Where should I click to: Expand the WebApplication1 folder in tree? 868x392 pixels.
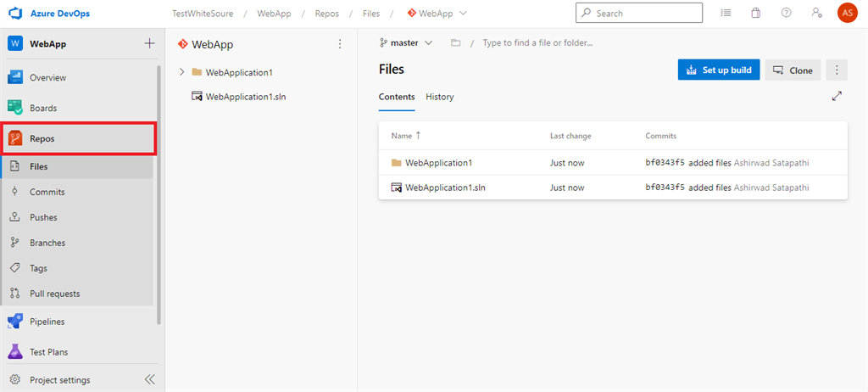pyautogui.click(x=181, y=72)
